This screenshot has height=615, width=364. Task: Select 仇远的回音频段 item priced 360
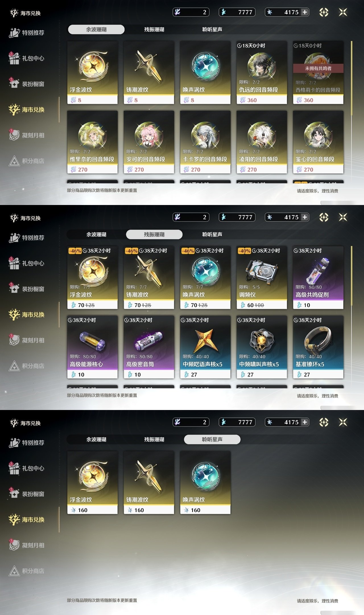point(262,73)
